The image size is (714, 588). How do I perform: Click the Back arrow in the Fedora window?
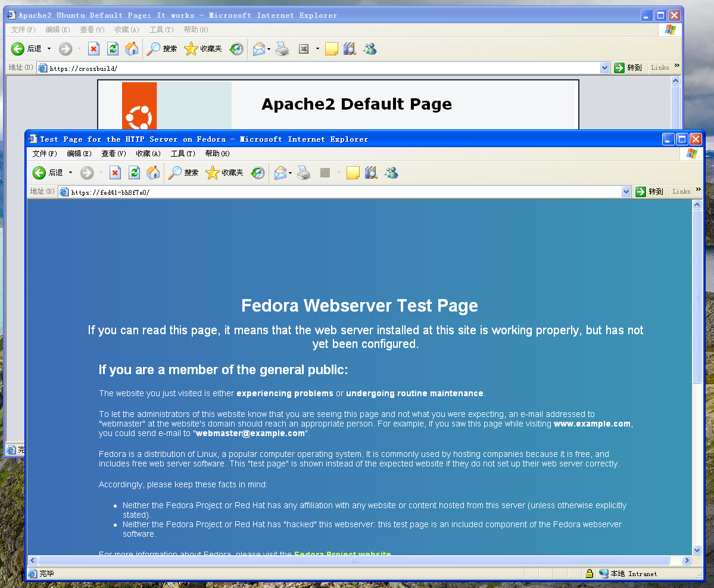39,173
